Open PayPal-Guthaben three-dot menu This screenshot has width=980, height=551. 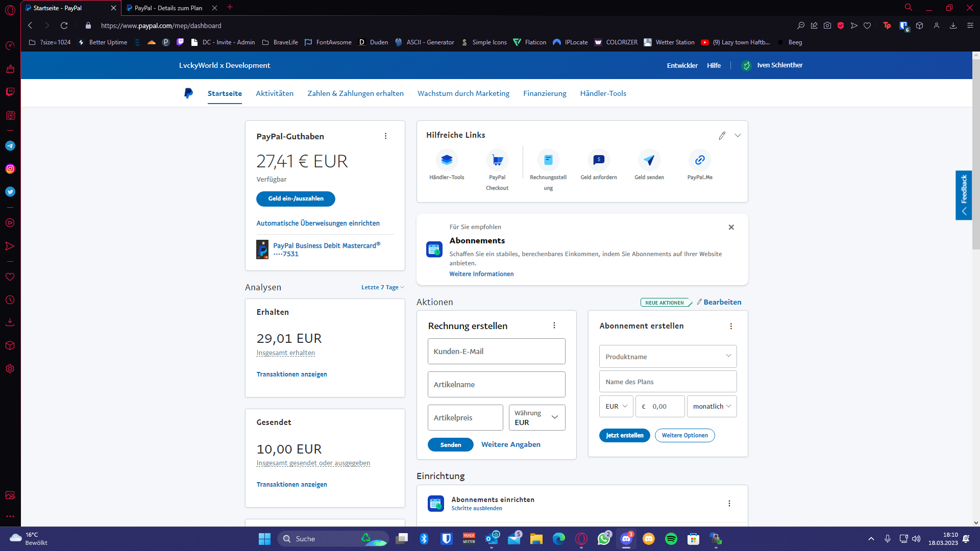pos(385,136)
